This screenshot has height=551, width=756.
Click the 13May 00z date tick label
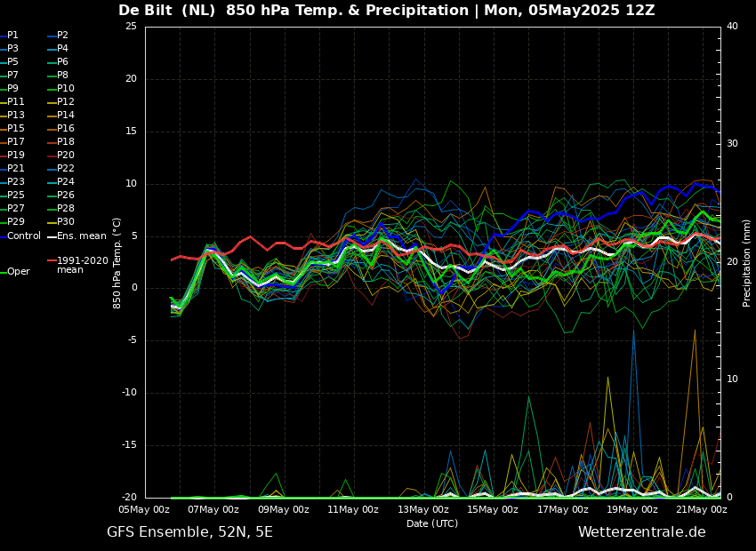coord(423,510)
